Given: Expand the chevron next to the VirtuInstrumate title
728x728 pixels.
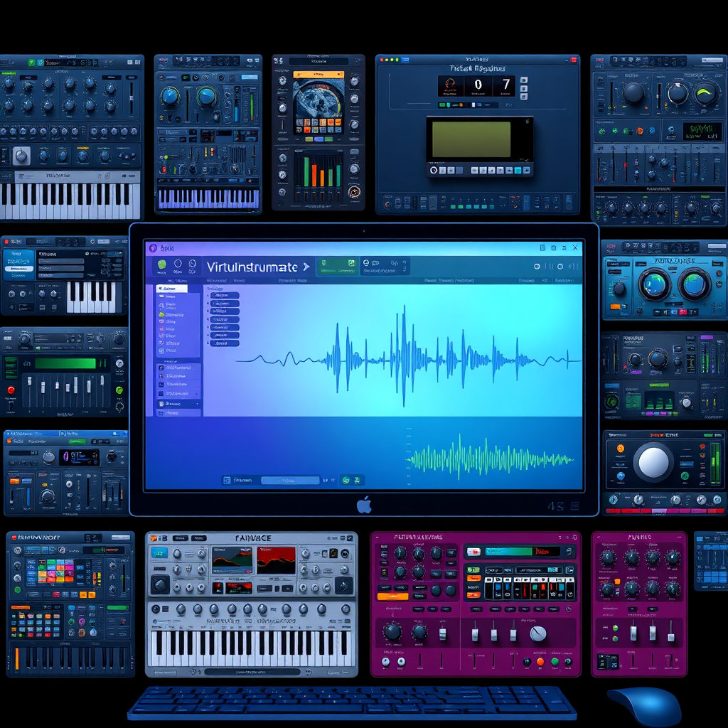Looking at the screenshot, I should 309,265.
